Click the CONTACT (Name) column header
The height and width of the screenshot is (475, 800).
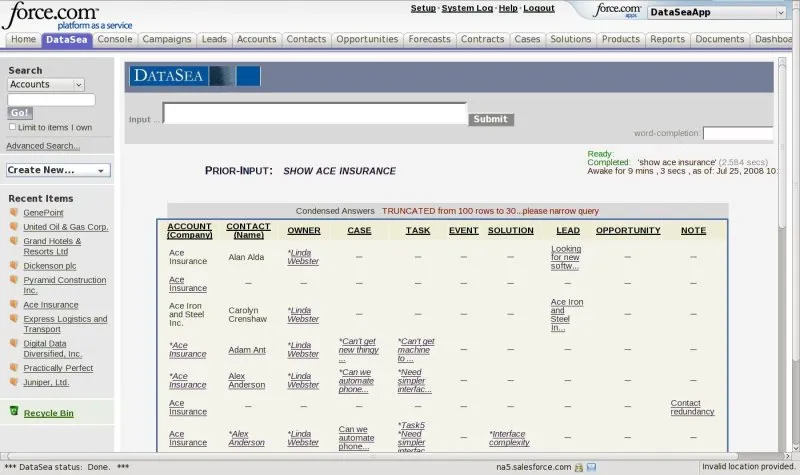pos(248,231)
